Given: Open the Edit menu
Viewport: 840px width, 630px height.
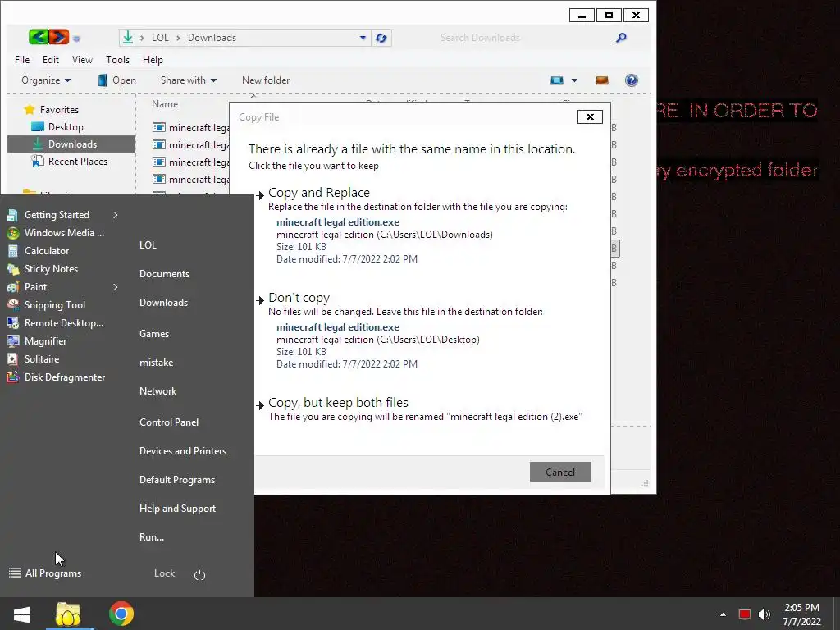Looking at the screenshot, I should pyautogui.click(x=51, y=59).
